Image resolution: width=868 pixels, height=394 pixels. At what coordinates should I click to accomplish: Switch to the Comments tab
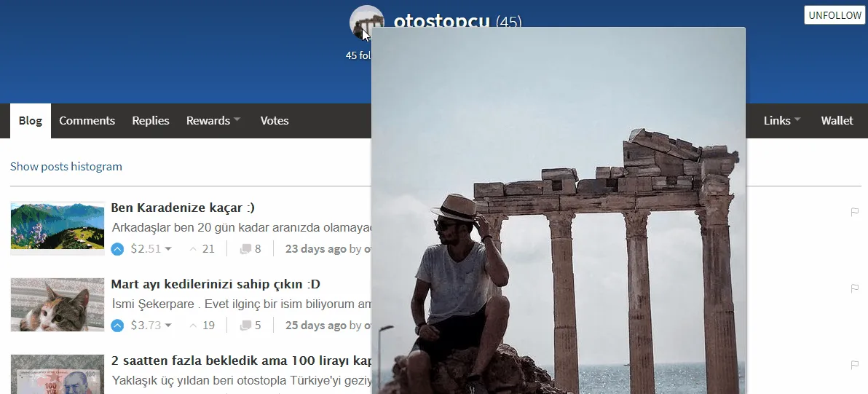87,121
